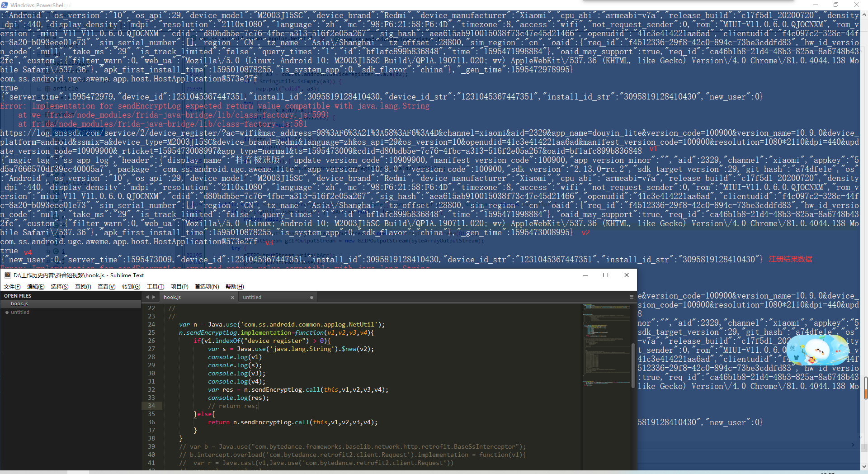Click console.log(res); on line 33
This screenshot has height=474, width=868.
pos(238,398)
